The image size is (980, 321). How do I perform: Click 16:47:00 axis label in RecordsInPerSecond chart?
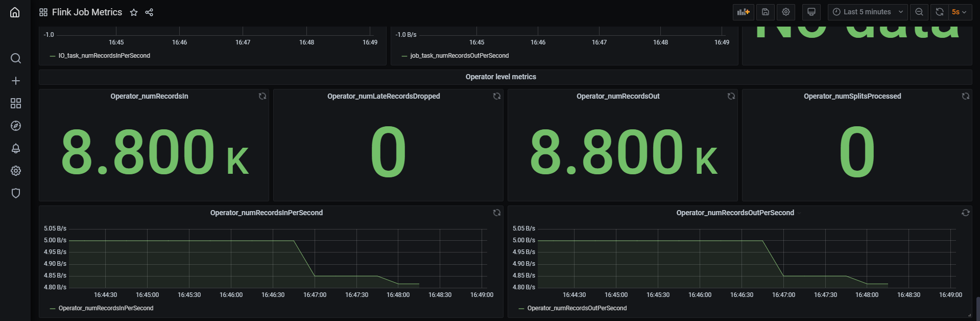point(315,295)
